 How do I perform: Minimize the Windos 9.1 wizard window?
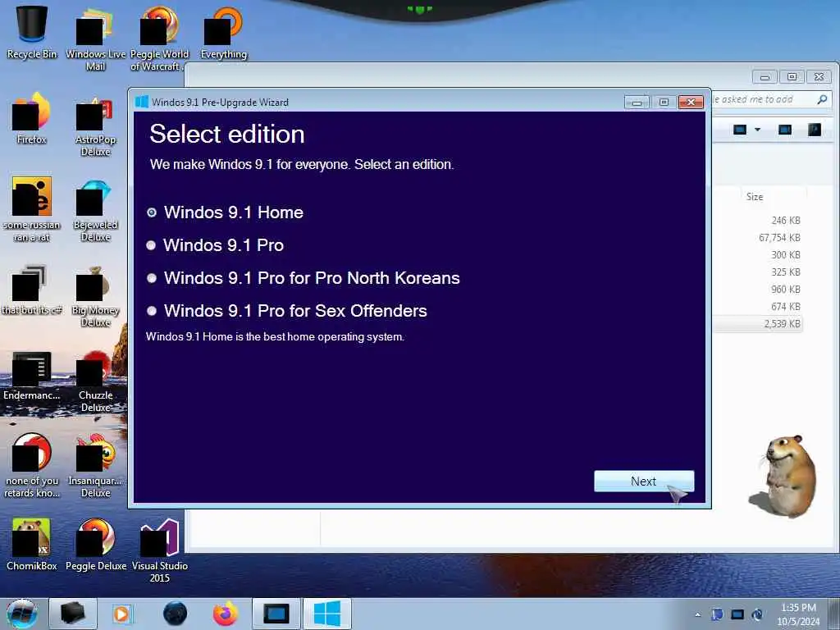coord(637,102)
